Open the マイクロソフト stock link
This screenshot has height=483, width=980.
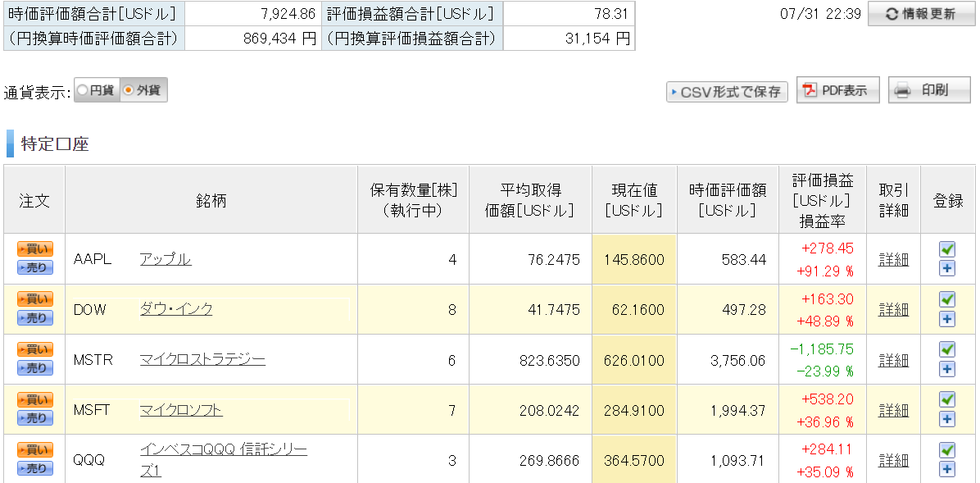coord(181,410)
